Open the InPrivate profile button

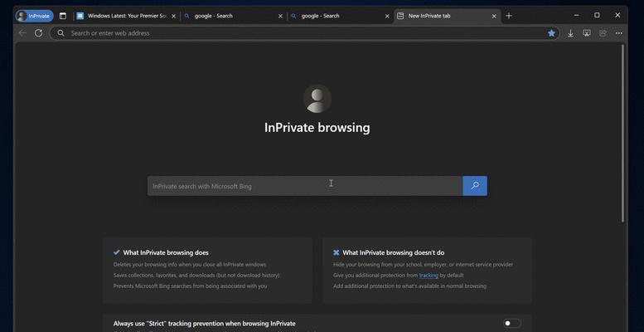(35, 16)
